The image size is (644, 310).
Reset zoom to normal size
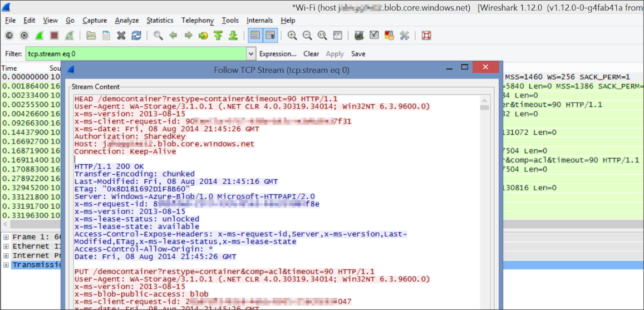click(322, 36)
